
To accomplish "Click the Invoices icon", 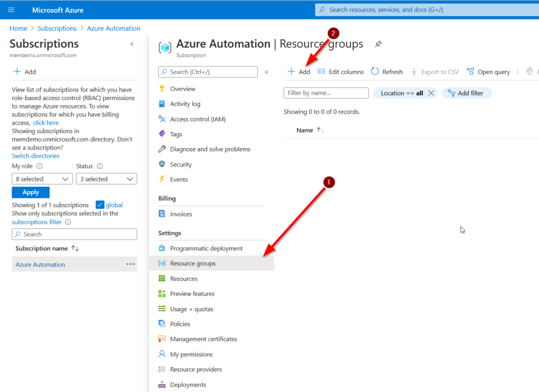I will click(x=162, y=214).
